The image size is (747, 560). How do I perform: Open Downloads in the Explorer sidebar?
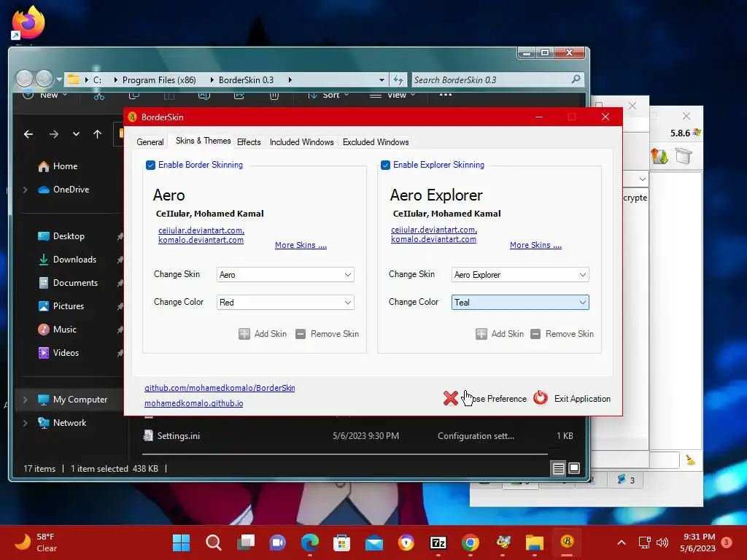74,260
